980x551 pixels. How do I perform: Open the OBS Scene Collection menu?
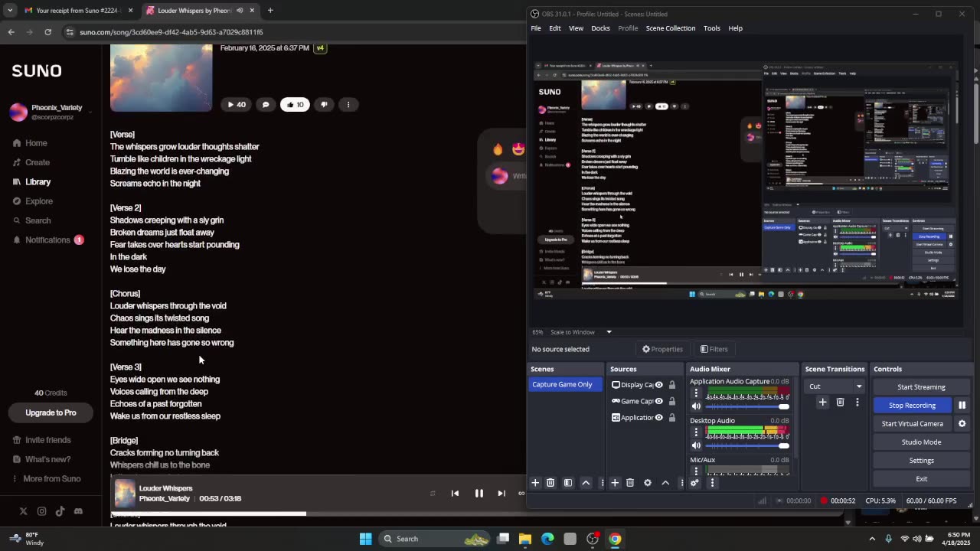671,28
